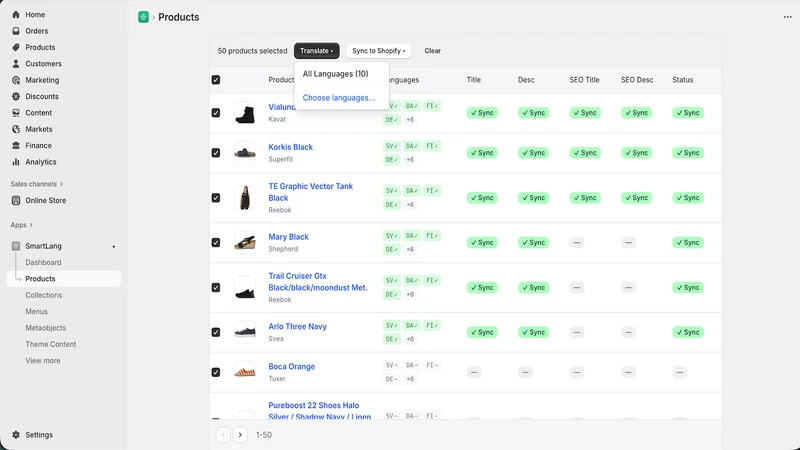The image size is (800, 450).
Task: Click the Orders sidebar icon
Action: click(x=16, y=31)
